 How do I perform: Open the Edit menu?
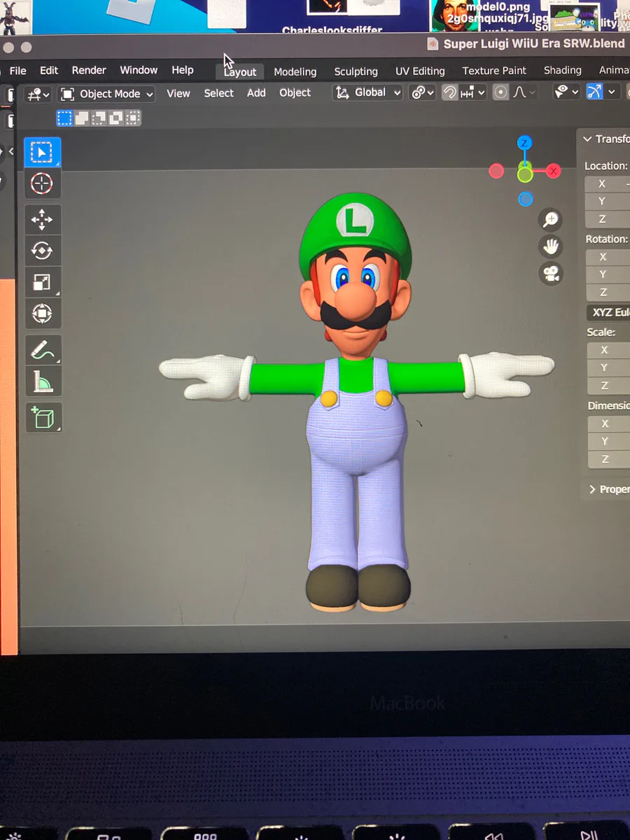(x=49, y=71)
